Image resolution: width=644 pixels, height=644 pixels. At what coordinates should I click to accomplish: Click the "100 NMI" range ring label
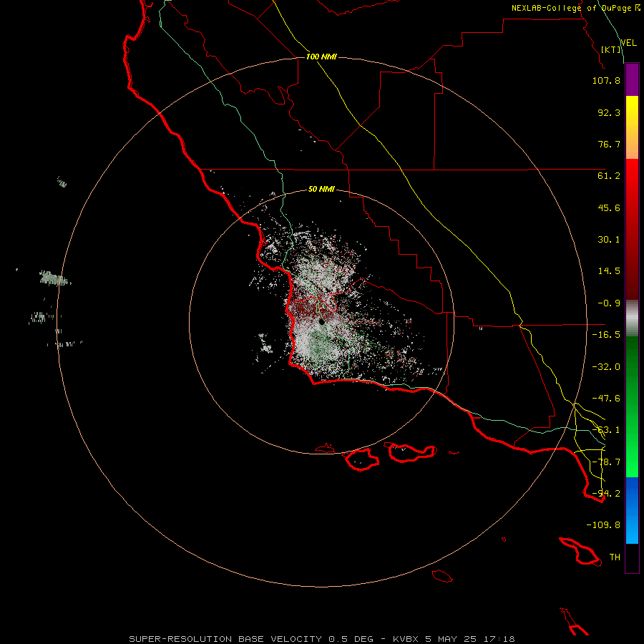(x=321, y=57)
